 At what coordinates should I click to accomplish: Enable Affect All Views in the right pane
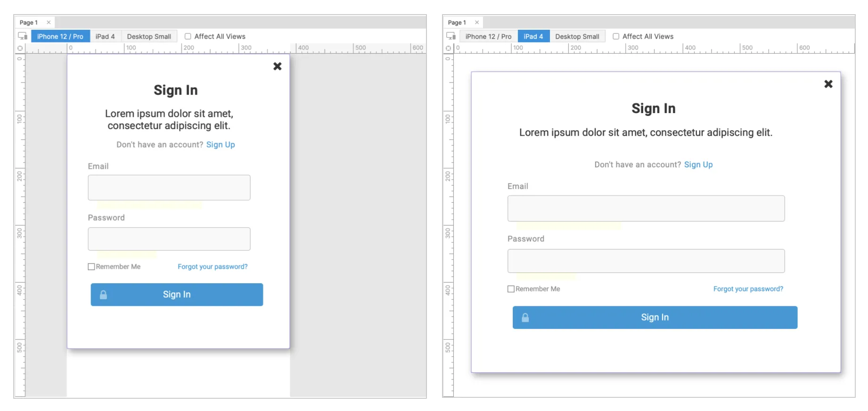pyautogui.click(x=616, y=36)
